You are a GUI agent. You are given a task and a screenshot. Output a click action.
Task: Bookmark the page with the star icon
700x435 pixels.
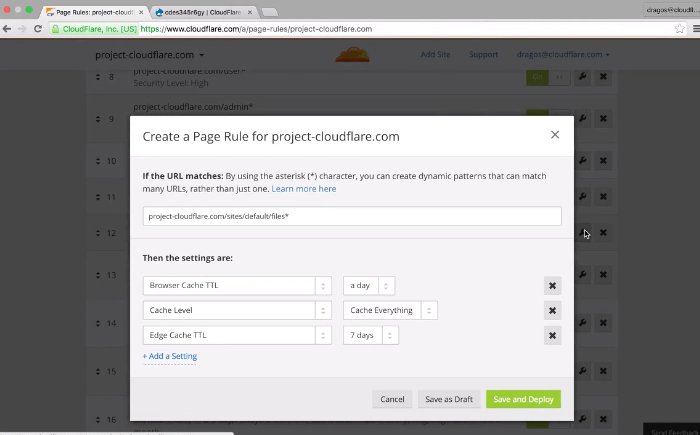tap(679, 29)
